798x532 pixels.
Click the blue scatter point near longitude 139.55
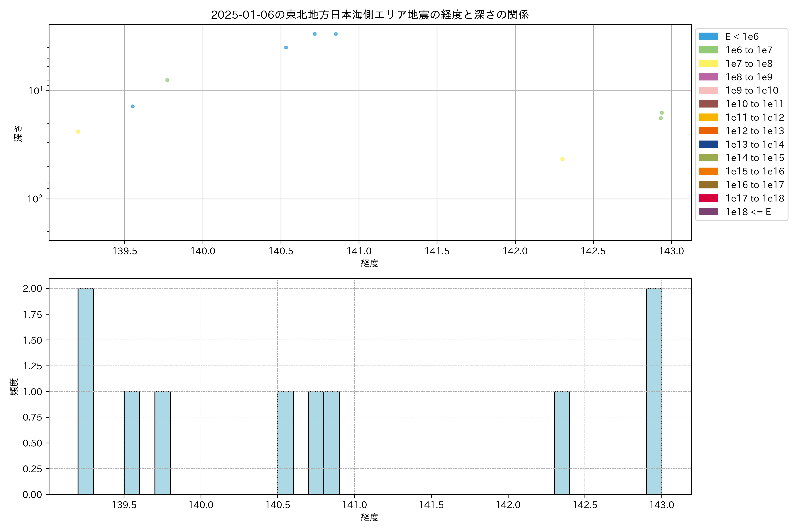tap(133, 107)
